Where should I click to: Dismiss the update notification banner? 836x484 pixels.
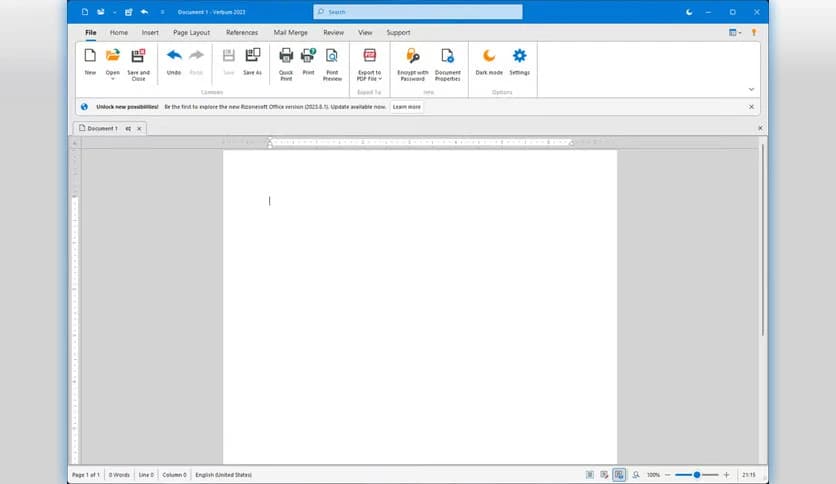(x=751, y=107)
